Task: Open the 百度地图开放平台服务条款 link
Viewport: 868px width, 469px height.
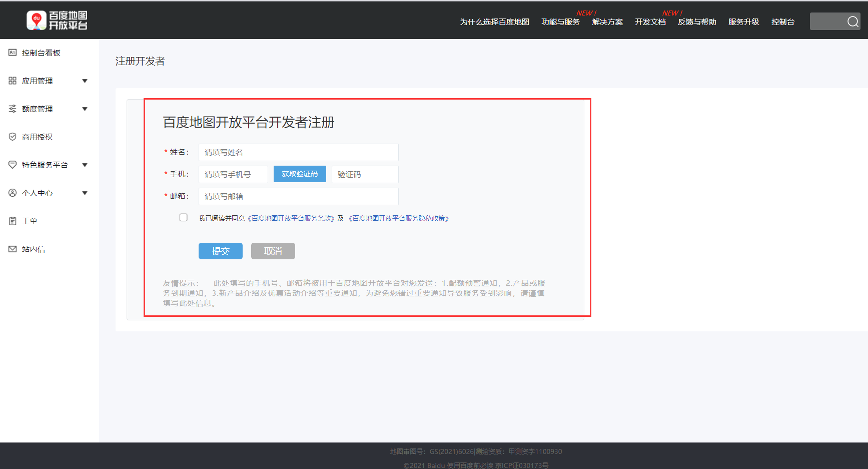Action: click(292, 218)
